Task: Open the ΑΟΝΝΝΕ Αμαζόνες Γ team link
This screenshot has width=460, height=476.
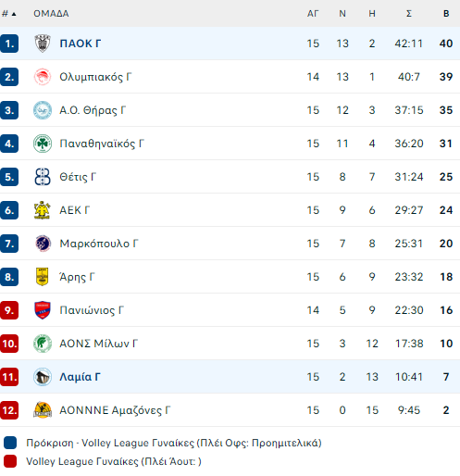Action: pyautogui.click(x=115, y=410)
